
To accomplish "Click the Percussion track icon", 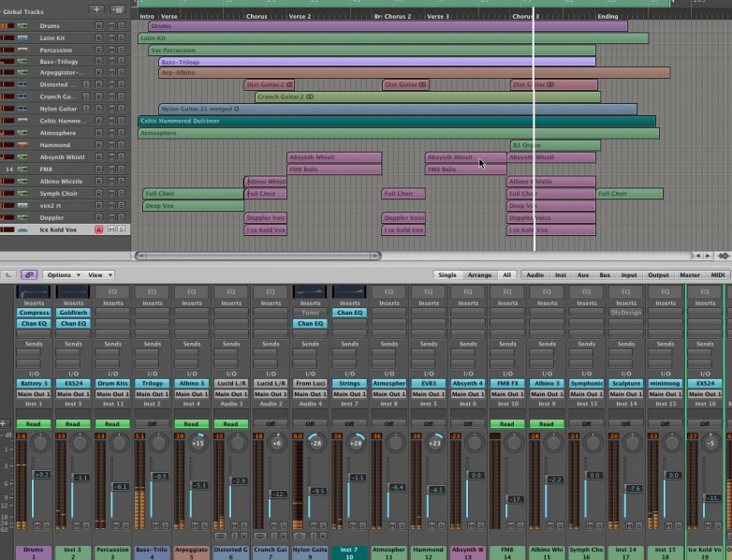I will (x=22, y=50).
